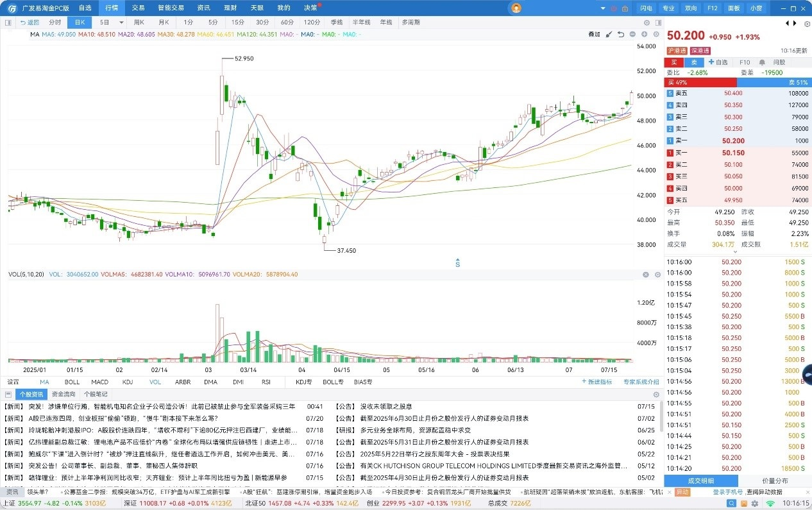The width and height of the screenshot is (812, 510).
Task: Open the 多周期 multi-period selector
Action: tap(410, 22)
